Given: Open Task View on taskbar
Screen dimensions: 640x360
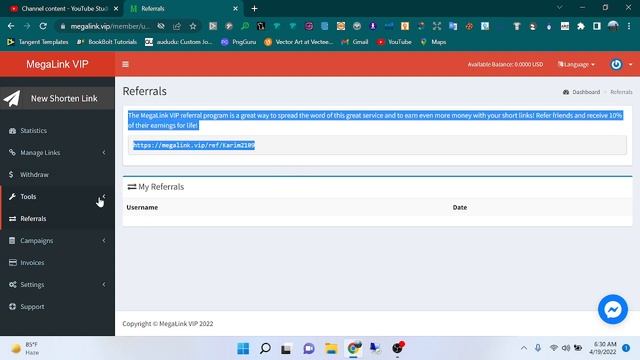Looking at the screenshot, I should pyautogui.click(x=286, y=348).
